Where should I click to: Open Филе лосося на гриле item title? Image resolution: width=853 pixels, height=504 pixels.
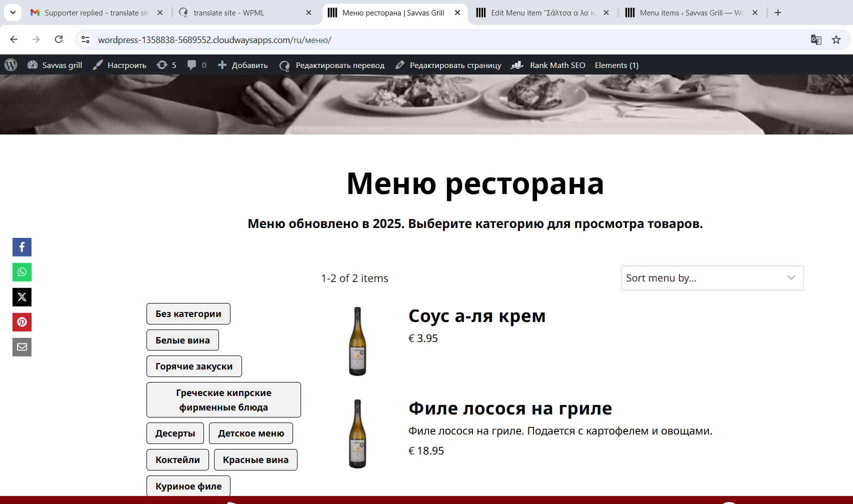click(510, 408)
